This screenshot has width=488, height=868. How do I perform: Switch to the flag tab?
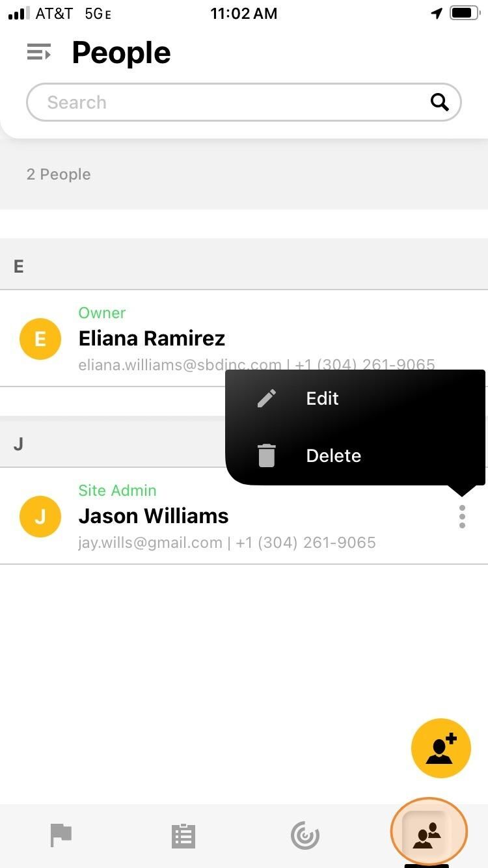tap(61, 835)
